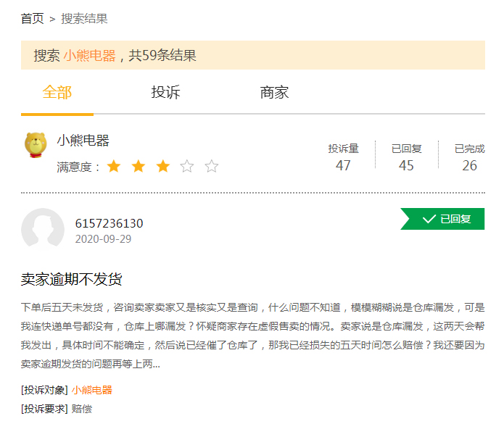Open the 小熊电器 merchant name

click(x=83, y=141)
